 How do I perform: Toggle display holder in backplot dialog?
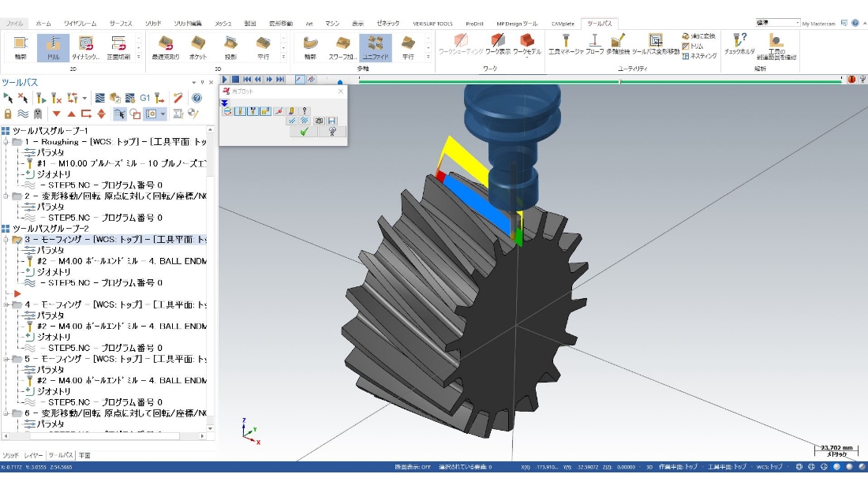tap(253, 111)
